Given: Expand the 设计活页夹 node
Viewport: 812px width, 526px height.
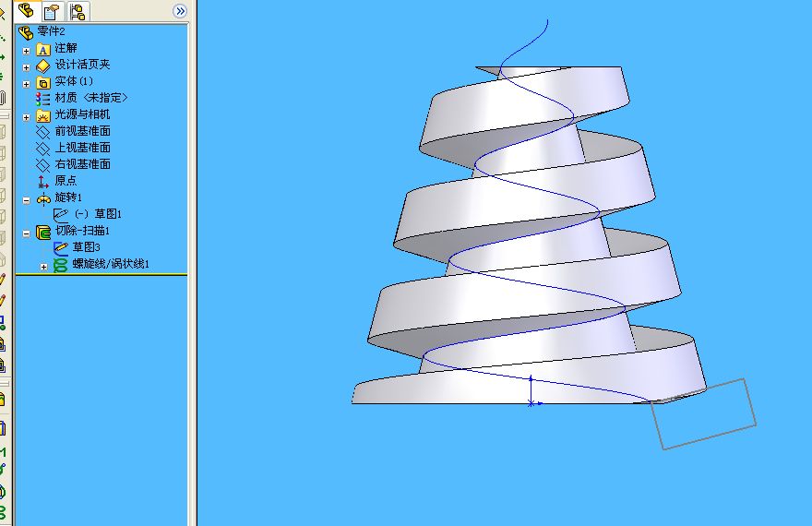Looking at the screenshot, I should coord(27,67).
